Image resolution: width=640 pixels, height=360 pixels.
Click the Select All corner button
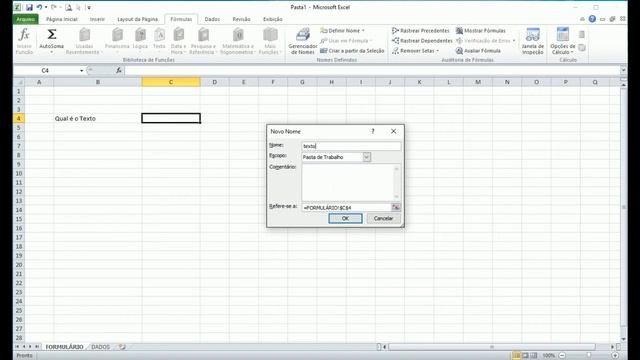point(19,82)
